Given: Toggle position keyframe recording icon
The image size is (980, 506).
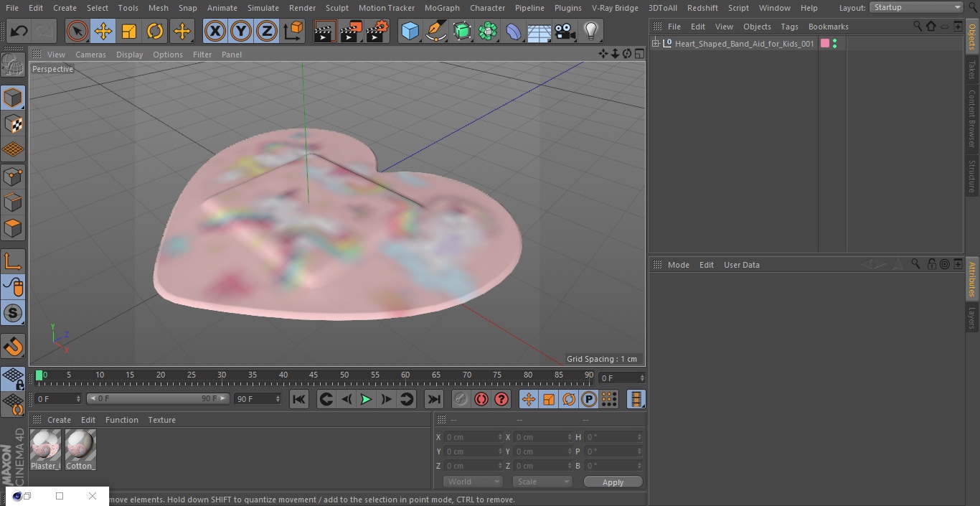Looking at the screenshot, I should (529, 399).
